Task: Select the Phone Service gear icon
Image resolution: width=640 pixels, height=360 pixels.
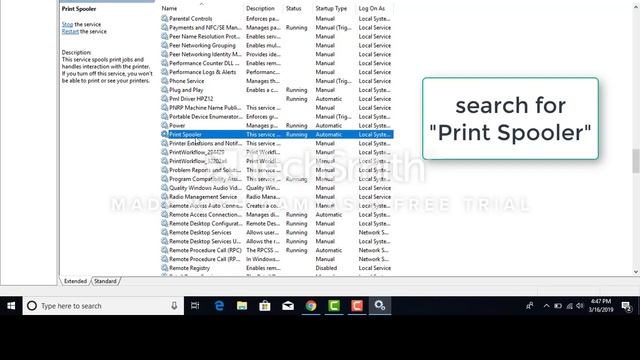Action: coord(164,81)
